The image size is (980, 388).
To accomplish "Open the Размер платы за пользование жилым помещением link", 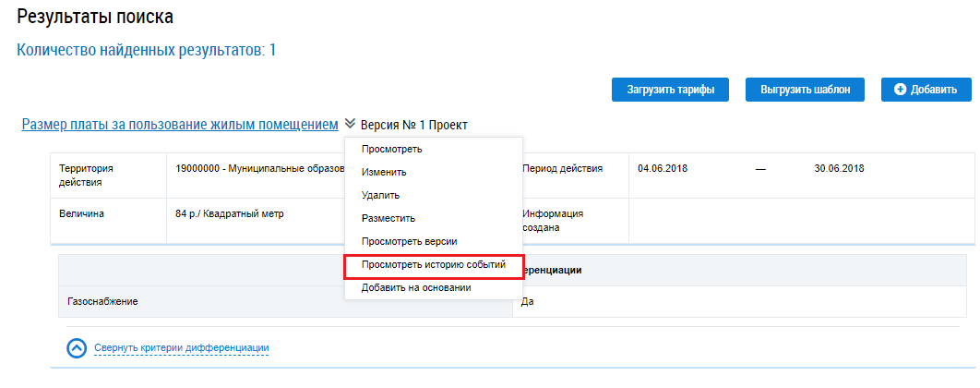I will pos(179,124).
